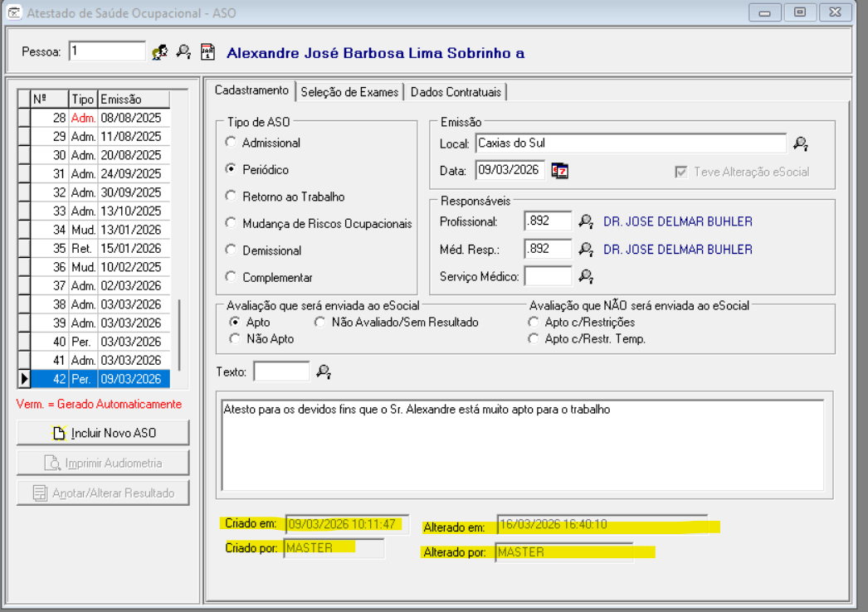The image size is (868, 612).
Task: Click the Serviço Médico lookup magnifier icon
Action: coord(586,276)
